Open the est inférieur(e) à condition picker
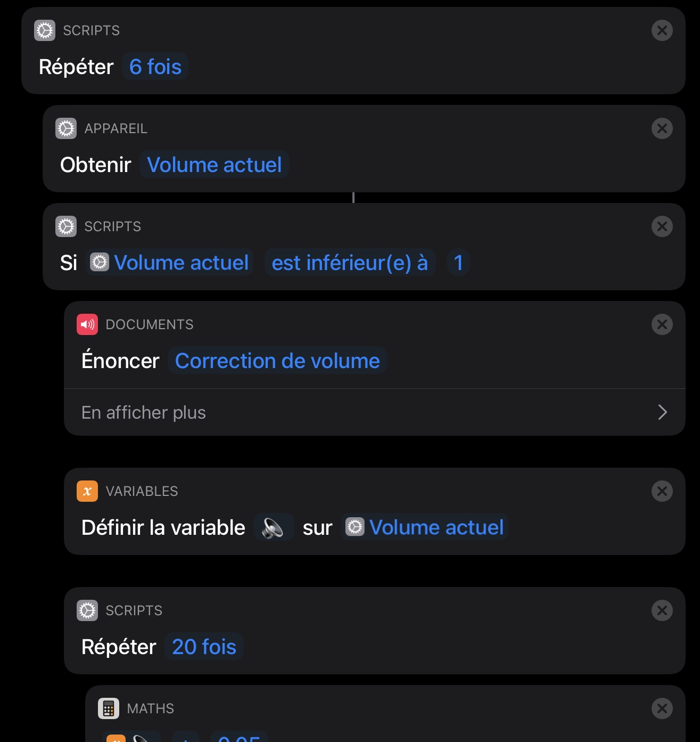The width and height of the screenshot is (700, 742). click(350, 263)
